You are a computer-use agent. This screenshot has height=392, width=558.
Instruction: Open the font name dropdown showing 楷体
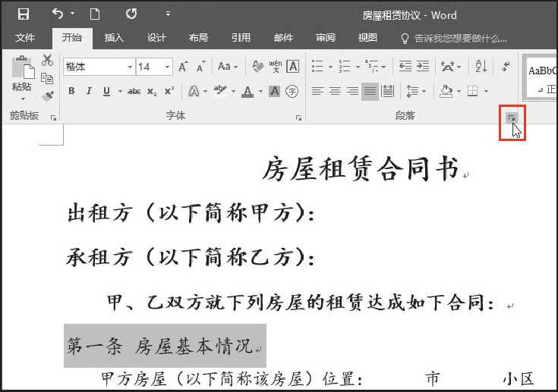point(97,67)
